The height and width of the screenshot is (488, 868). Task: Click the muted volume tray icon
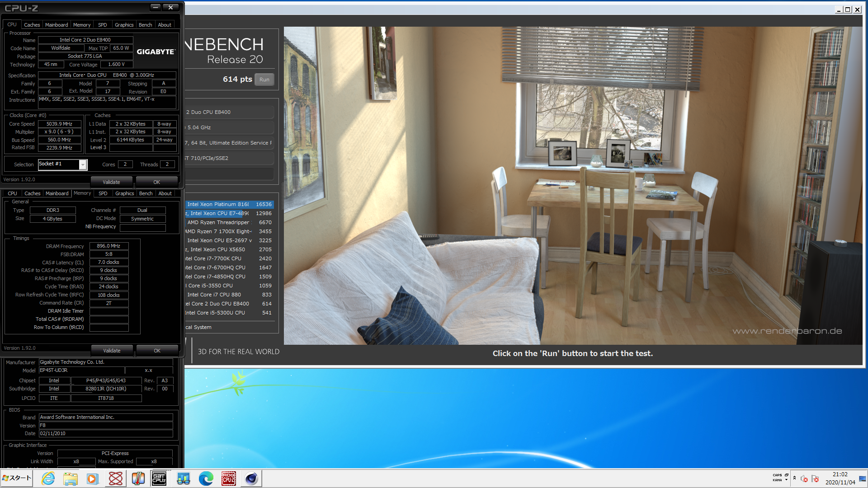point(804,479)
